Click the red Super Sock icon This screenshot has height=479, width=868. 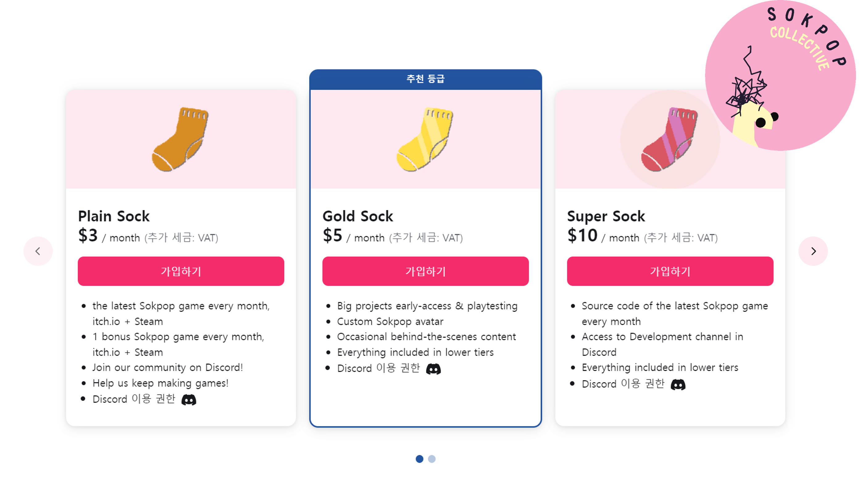[x=670, y=139]
